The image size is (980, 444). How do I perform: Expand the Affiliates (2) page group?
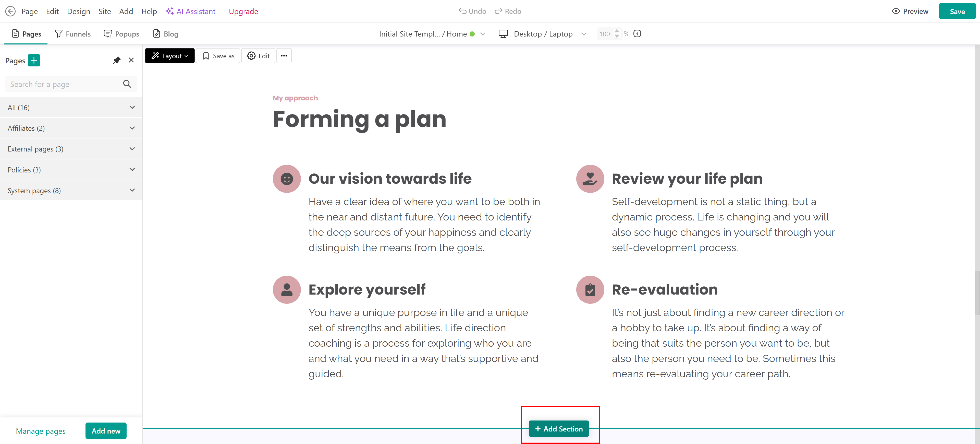132,128
